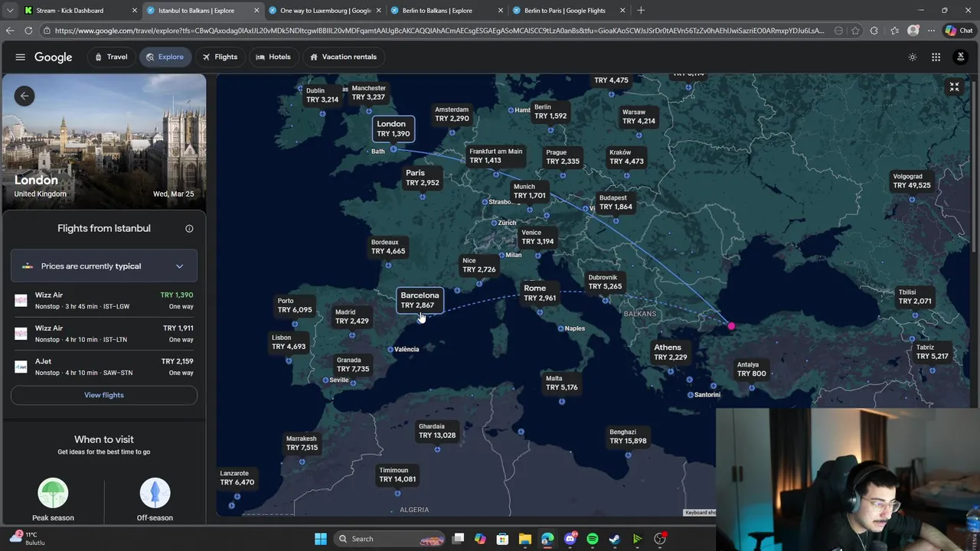The image size is (980, 551).
Task: Open the Google main menu hamburger
Action: point(21,57)
